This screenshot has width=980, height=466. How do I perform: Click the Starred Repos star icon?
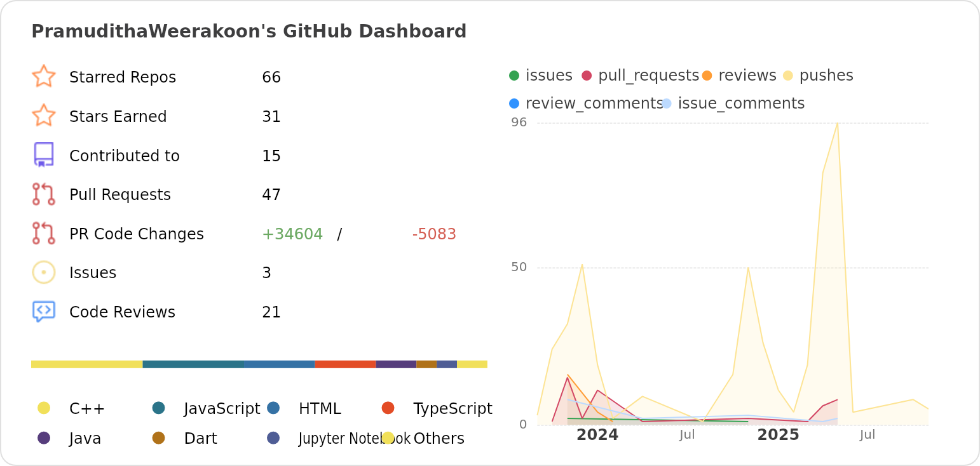pos(43,76)
